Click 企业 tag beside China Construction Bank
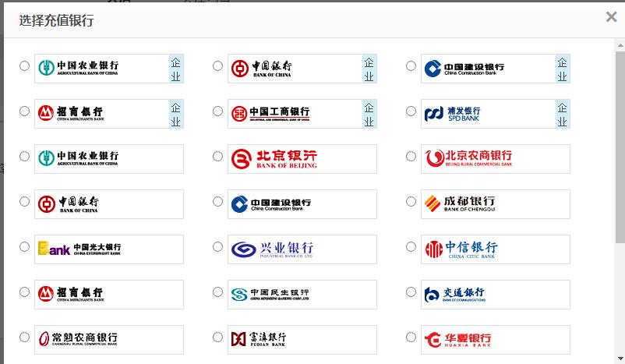Image resolution: width=625 pixels, height=364 pixels. [563, 69]
